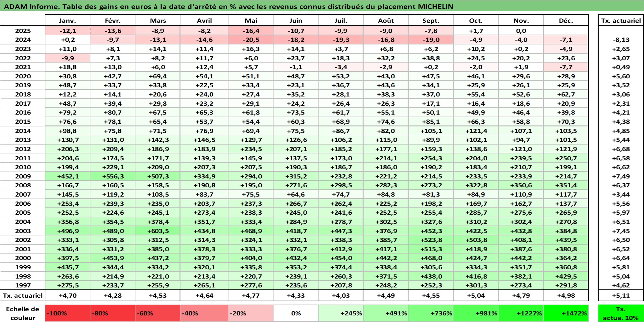Image resolution: width=644 pixels, height=322 pixels.
Task: Select the '+254,3' cell for September 2011
Action: [431, 158]
